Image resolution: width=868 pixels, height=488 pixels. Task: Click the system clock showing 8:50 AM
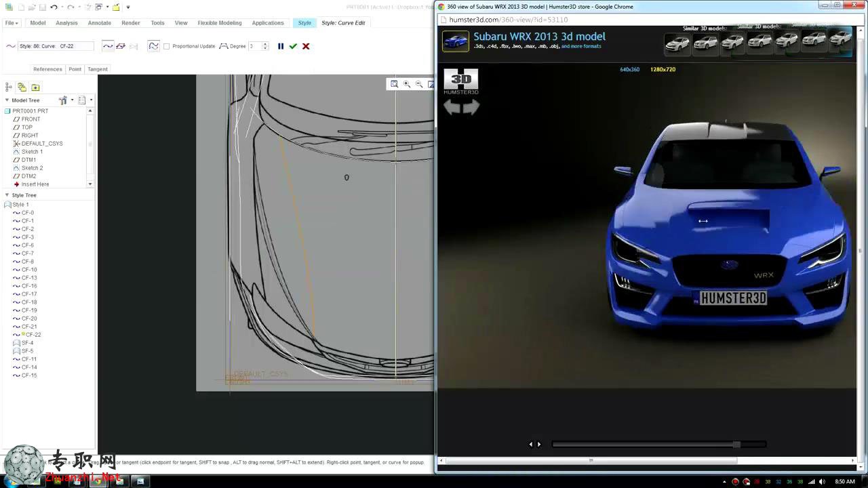pos(845,482)
